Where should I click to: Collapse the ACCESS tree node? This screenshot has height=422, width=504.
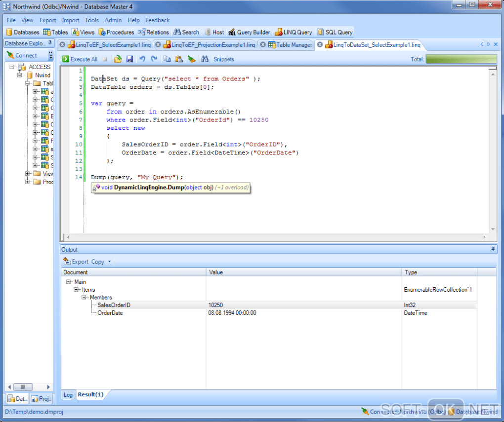pos(12,67)
